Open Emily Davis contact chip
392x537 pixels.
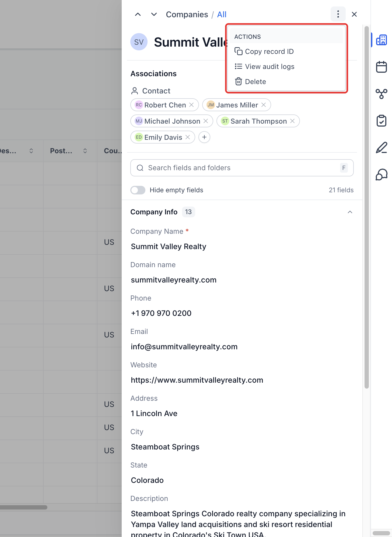(163, 137)
